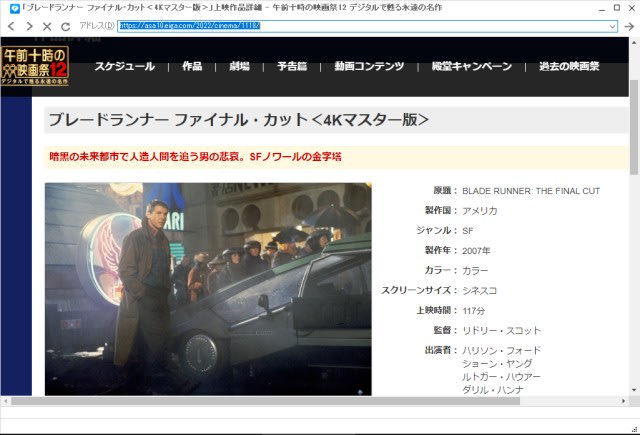Click the vertical scrollbar up arrow
The image size is (640, 435).
point(634,42)
